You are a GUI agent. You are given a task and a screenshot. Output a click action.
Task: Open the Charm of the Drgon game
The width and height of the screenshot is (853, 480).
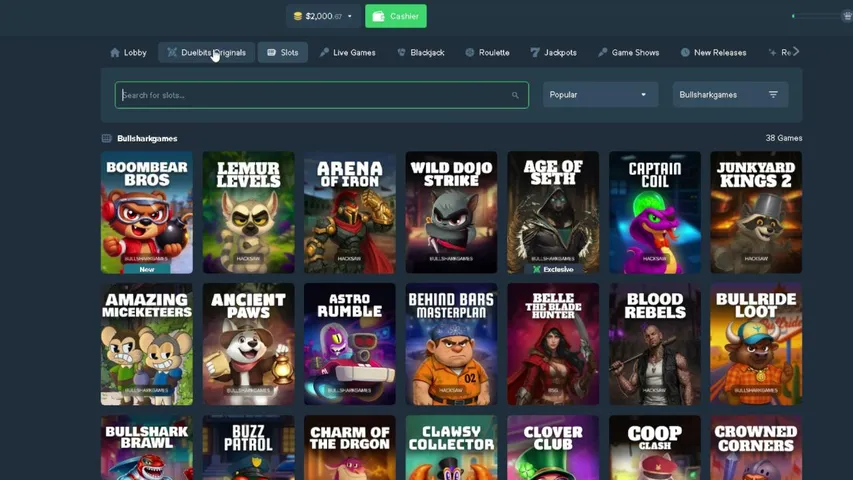tap(350, 448)
